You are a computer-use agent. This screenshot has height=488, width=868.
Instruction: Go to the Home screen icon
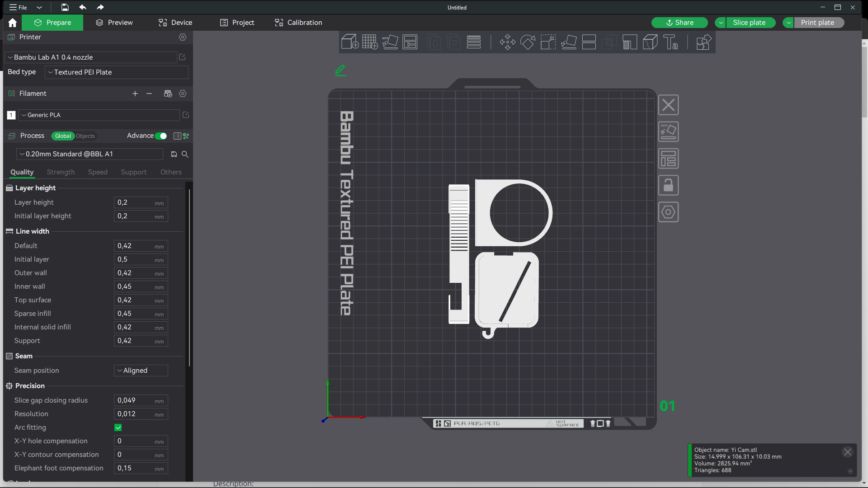(x=13, y=23)
